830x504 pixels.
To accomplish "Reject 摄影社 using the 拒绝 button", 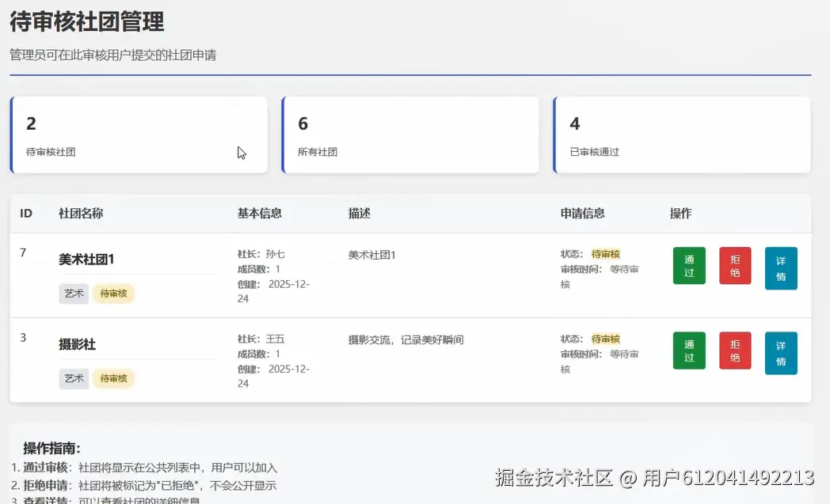I will (735, 351).
